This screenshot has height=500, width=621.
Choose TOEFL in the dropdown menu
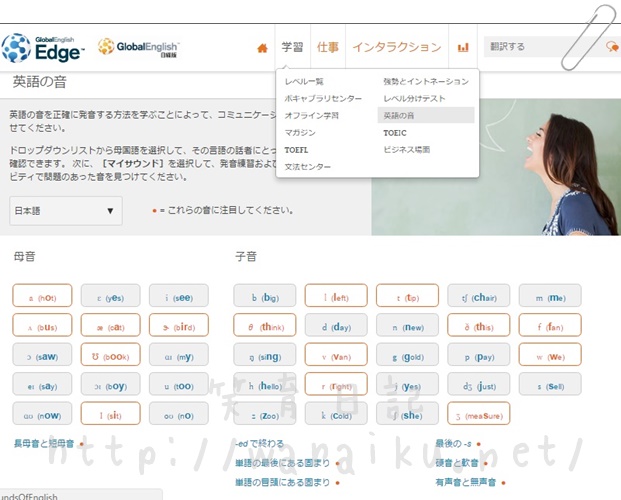pyautogui.click(x=296, y=150)
